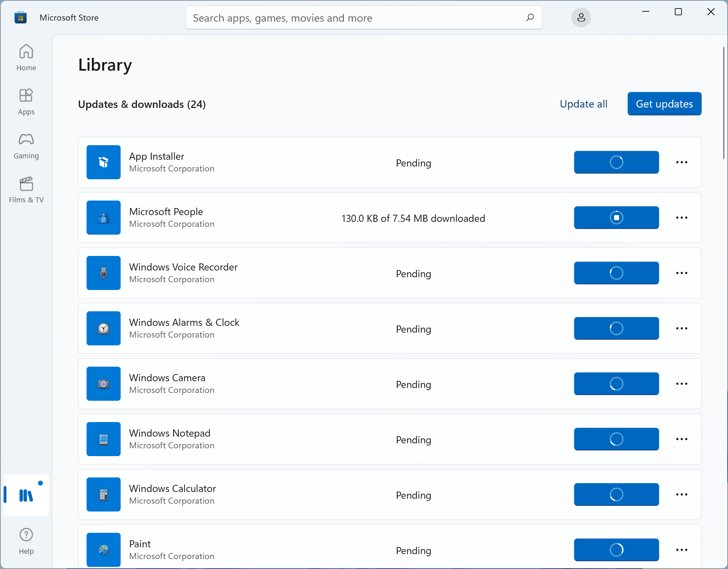The height and width of the screenshot is (569, 728).
Task: Click pending spinner button for Windows Calculator
Action: [x=617, y=494]
